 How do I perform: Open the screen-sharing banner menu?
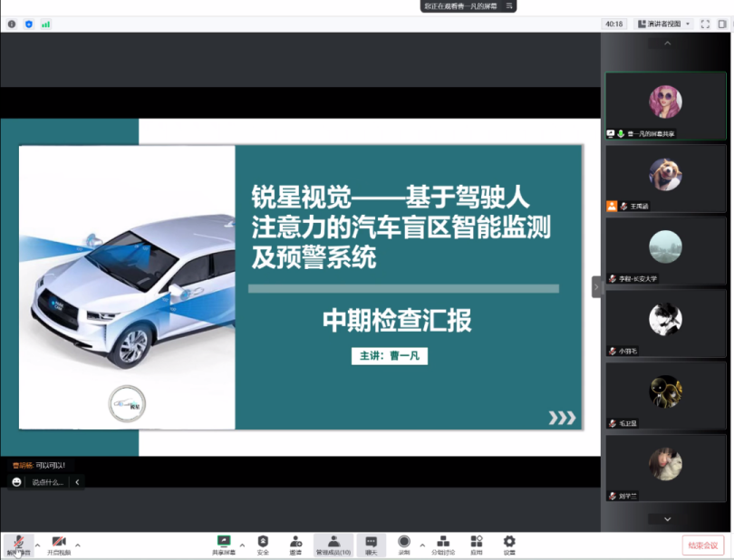click(x=508, y=6)
